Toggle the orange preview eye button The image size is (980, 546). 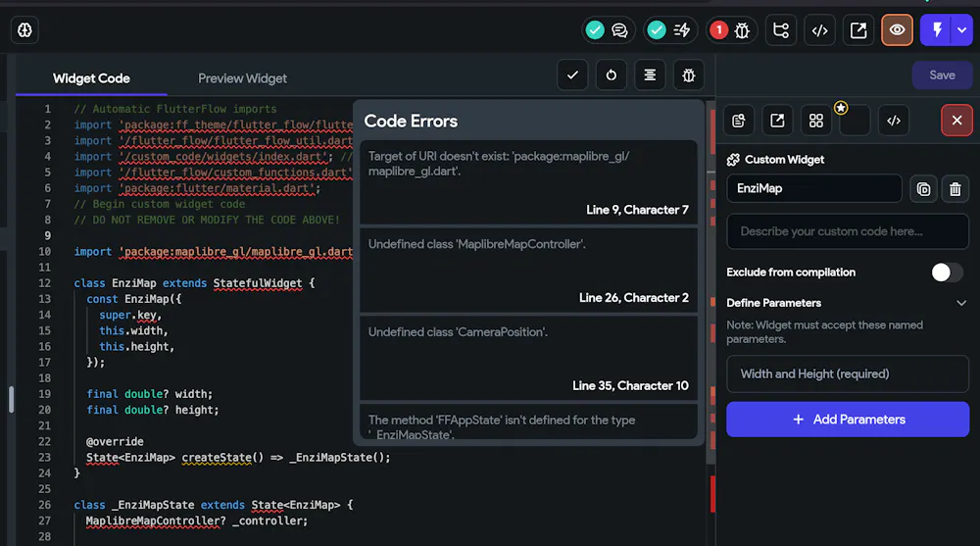coord(897,30)
